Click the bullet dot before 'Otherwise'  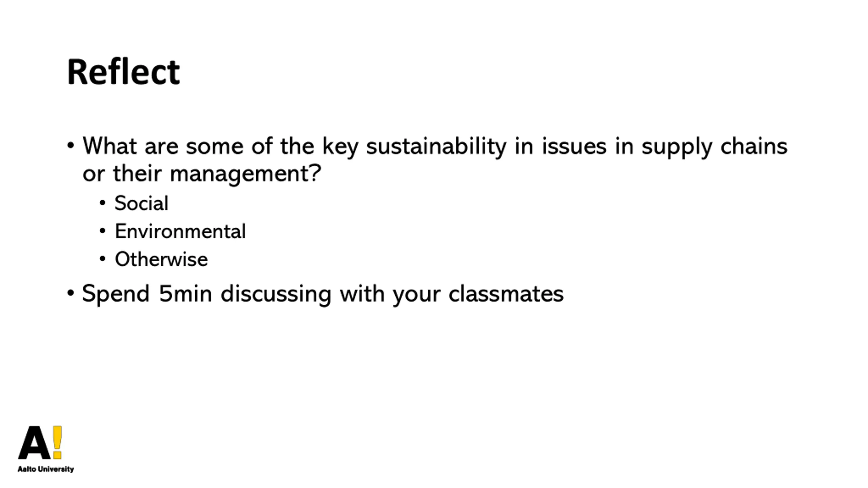[x=102, y=259]
